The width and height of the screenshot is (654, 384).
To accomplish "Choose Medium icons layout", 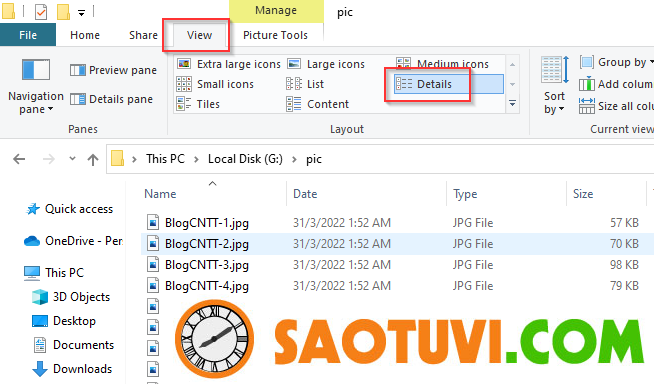I will (443, 64).
